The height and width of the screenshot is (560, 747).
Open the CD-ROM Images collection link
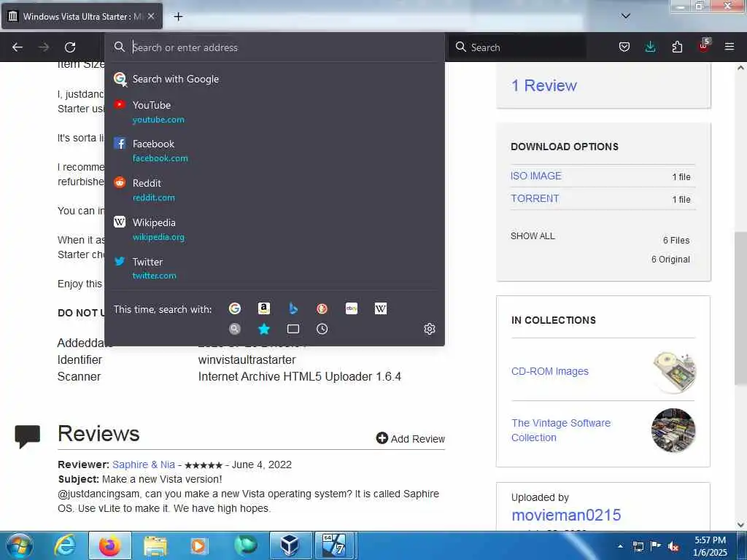550,371
